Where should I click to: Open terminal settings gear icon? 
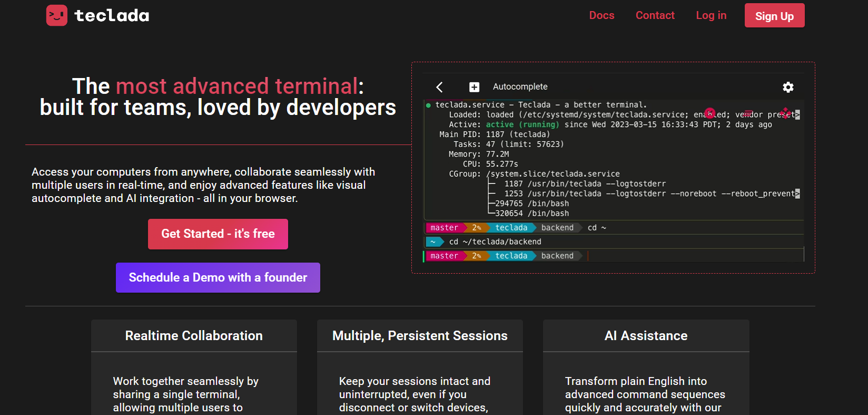(x=788, y=87)
